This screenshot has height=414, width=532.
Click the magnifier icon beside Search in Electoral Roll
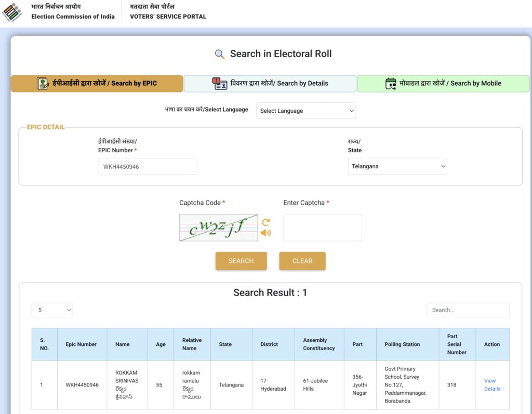point(220,54)
